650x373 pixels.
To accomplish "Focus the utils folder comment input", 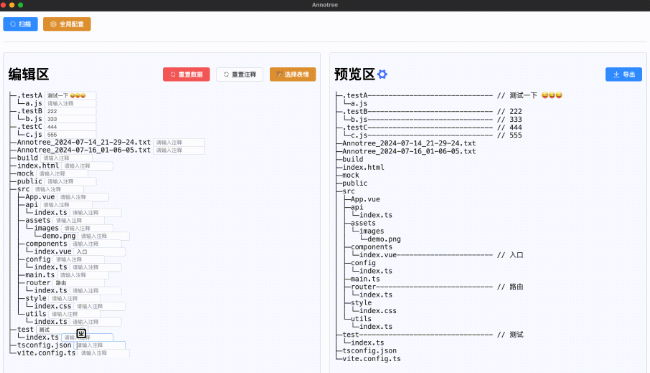I will (x=75, y=314).
